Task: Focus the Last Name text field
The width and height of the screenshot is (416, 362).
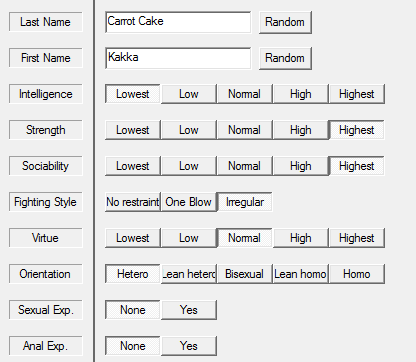Action: pos(178,22)
